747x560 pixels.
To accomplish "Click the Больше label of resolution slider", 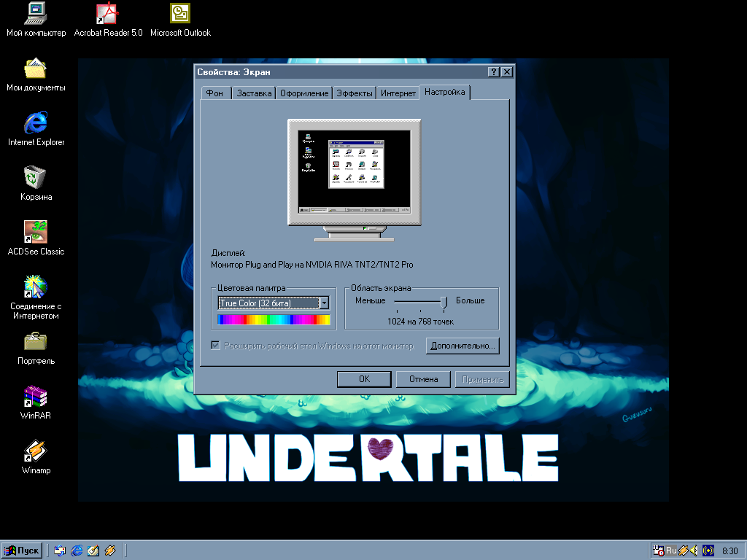I will point(471,300).
